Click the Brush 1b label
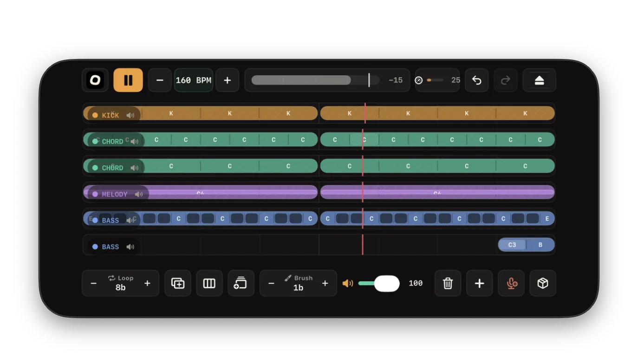Viewport: 638px width, 364px height. click(x=299, y=283)
